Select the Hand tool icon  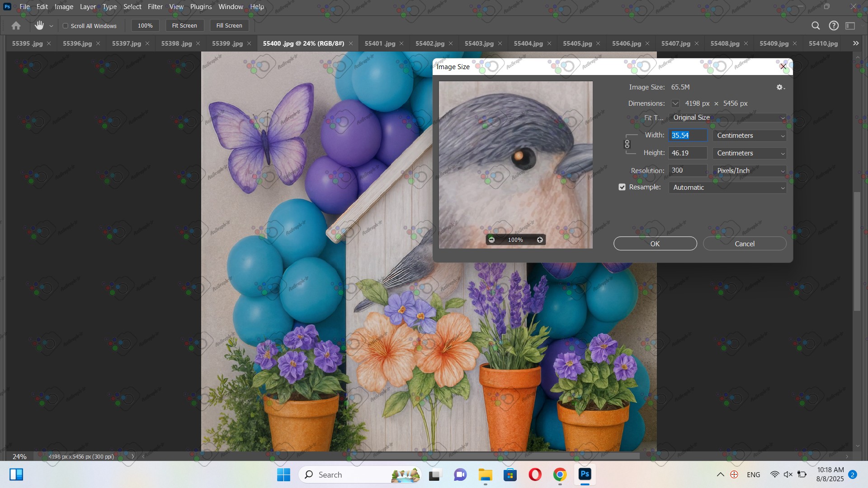coord(39,26)
